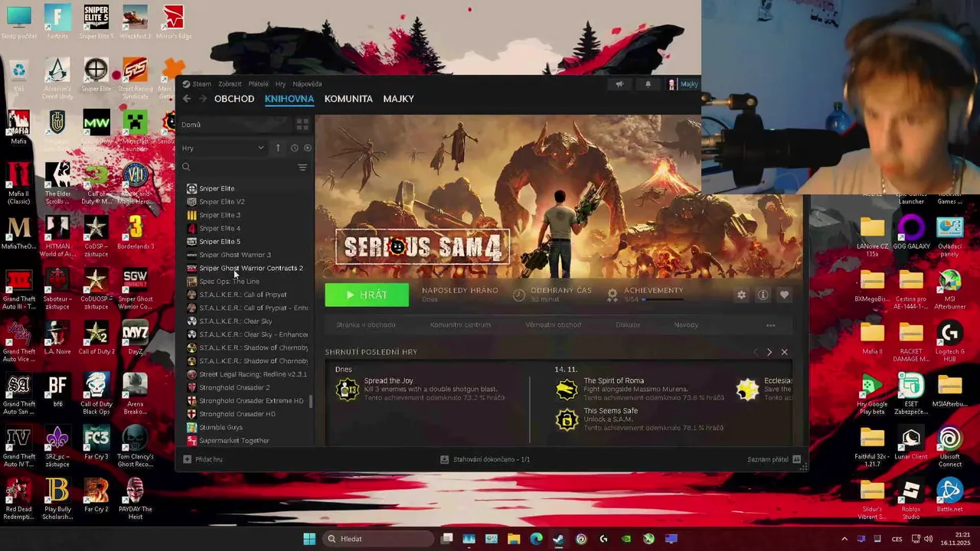The width and height of the screenshot is (980, 551).
Task: Open Diskuze link
Action: coord(628,324)
